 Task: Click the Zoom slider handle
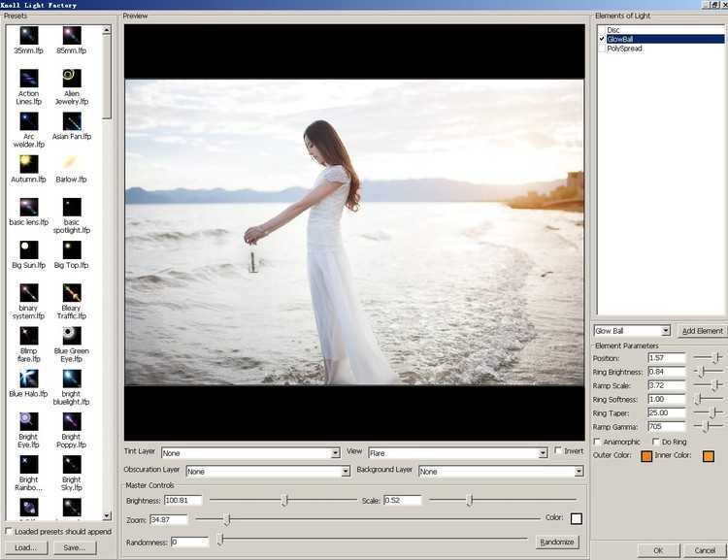point(227,519)
